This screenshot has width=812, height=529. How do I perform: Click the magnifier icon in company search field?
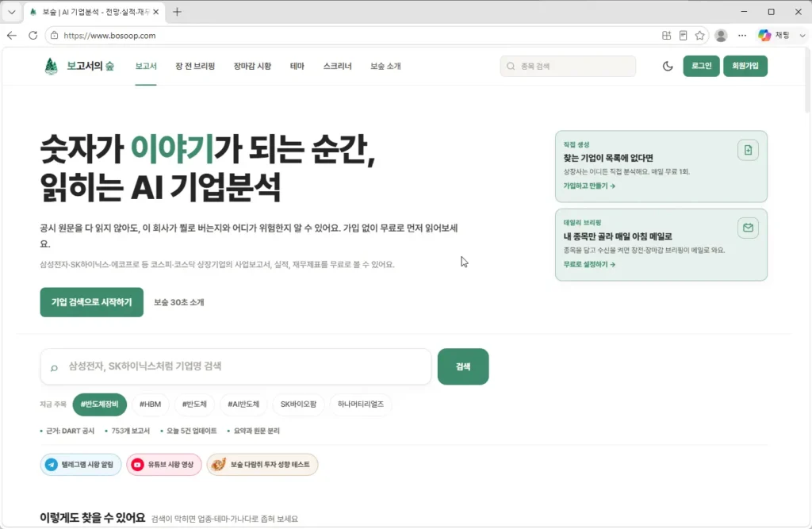[x=54, y=368]
